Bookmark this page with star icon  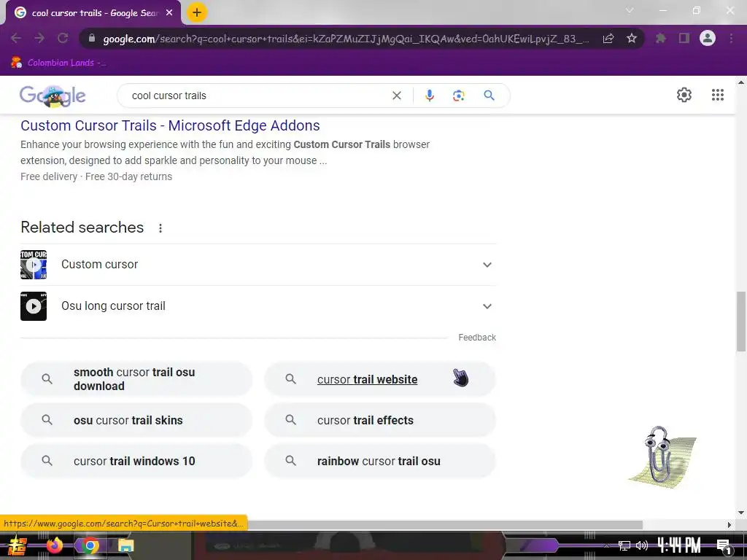click(632, 38)
